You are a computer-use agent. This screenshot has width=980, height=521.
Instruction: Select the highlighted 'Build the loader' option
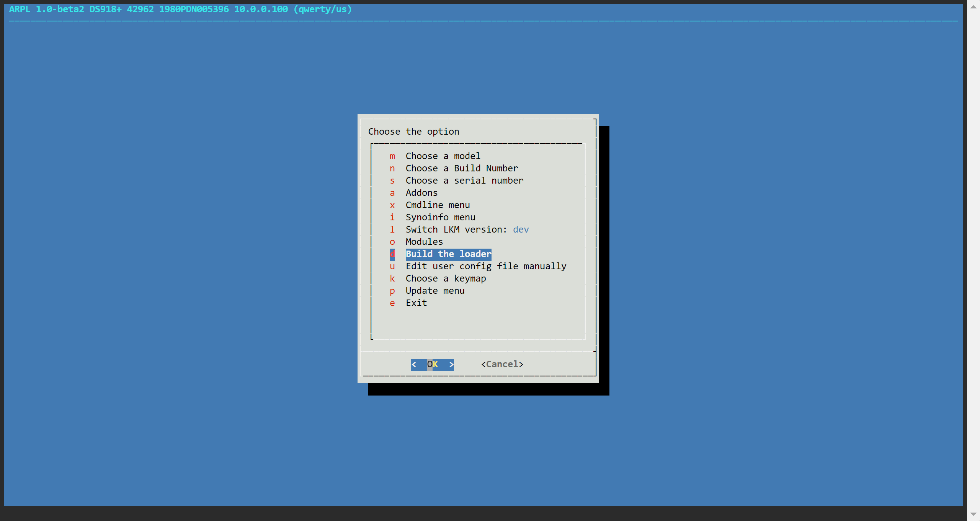tap(448, 254)
